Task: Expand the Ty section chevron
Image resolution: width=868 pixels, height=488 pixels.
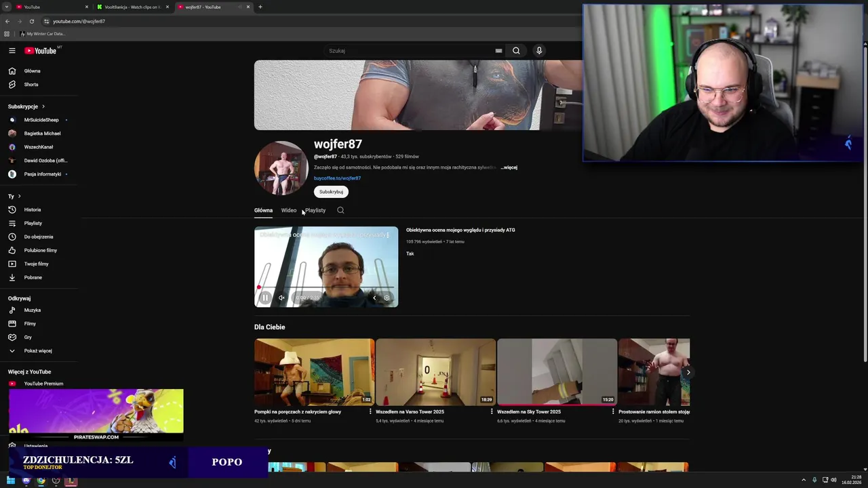Action: click(19, 196)
